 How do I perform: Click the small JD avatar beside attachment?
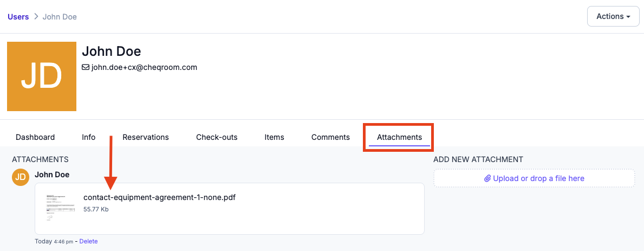coord(21,177)
